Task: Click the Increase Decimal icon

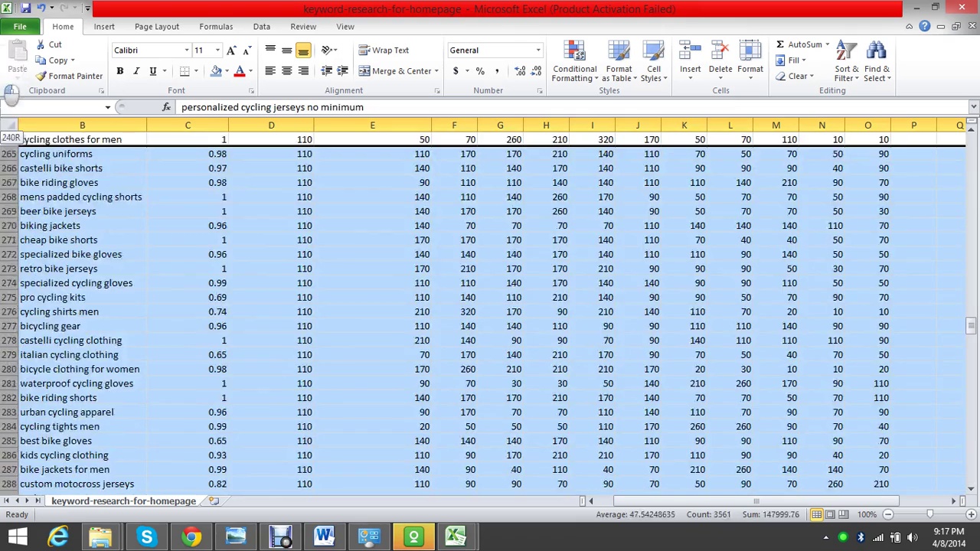Action: pyautogui.click(x=520, y=71)
